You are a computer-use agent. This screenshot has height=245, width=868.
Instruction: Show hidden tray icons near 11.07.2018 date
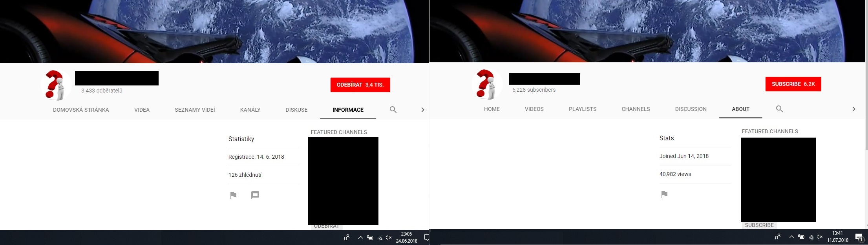pos(791,237)
